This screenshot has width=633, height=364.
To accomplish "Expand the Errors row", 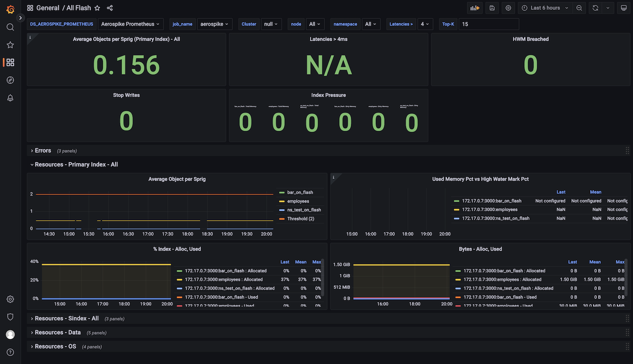I will 43,150.
